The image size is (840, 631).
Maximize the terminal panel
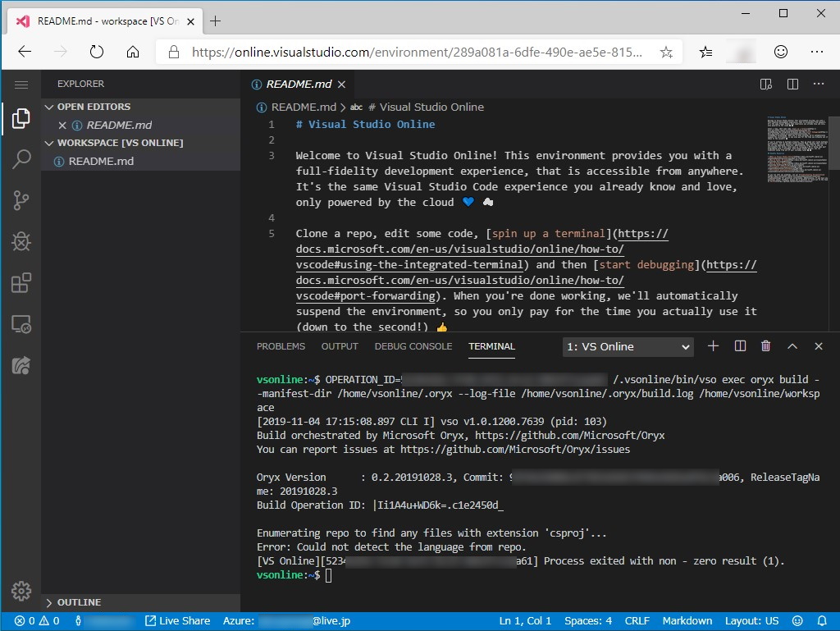(x=792, y=346)
